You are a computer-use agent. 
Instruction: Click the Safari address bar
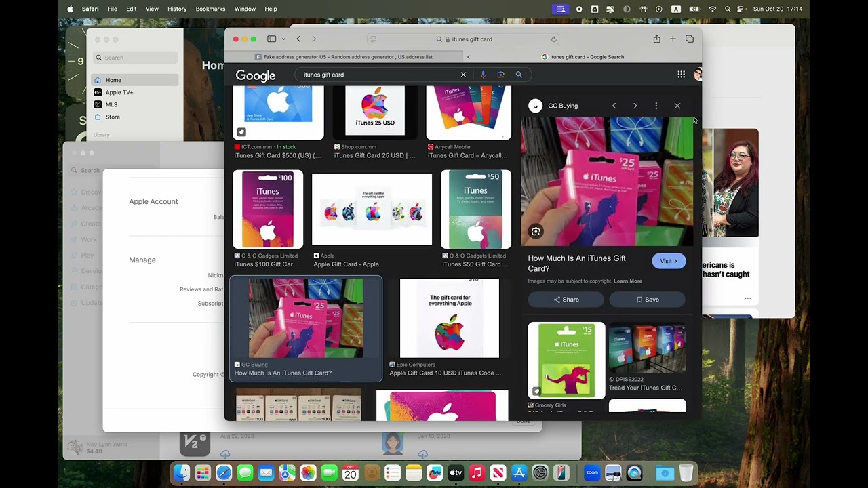tap(464, 39)
